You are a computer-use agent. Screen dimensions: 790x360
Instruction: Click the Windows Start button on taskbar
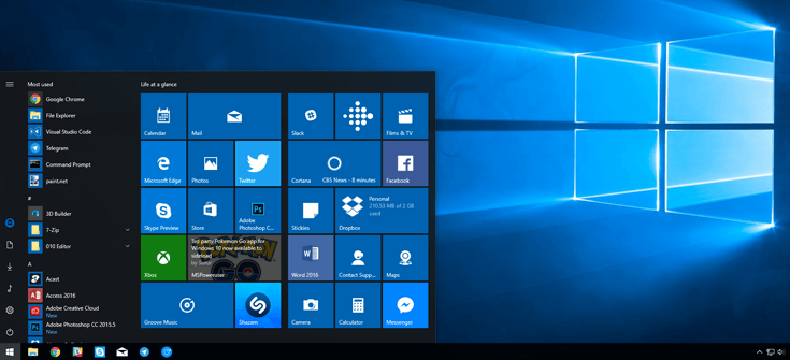[10, 352]
